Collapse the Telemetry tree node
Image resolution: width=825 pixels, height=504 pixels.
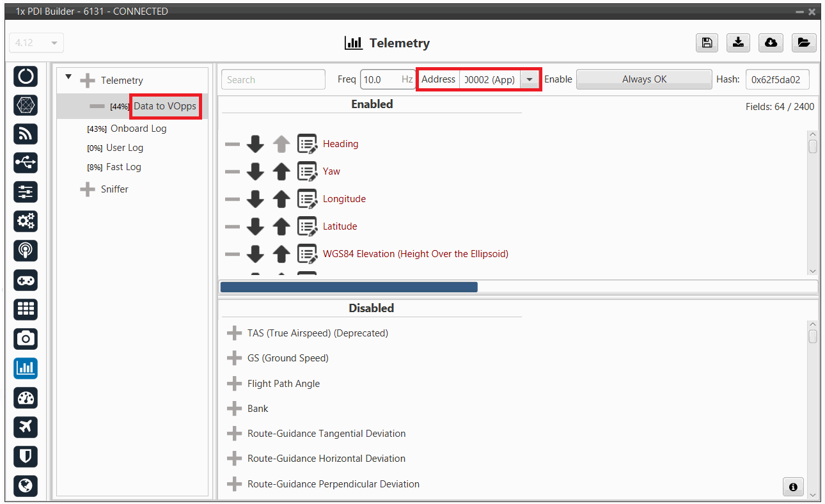point(68,77)
